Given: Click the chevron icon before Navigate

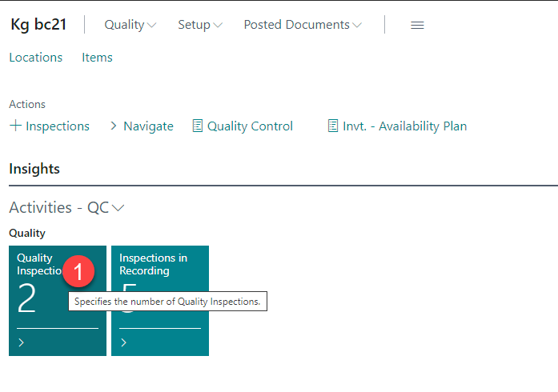Looking at the screenshot, I should point(114,126).
